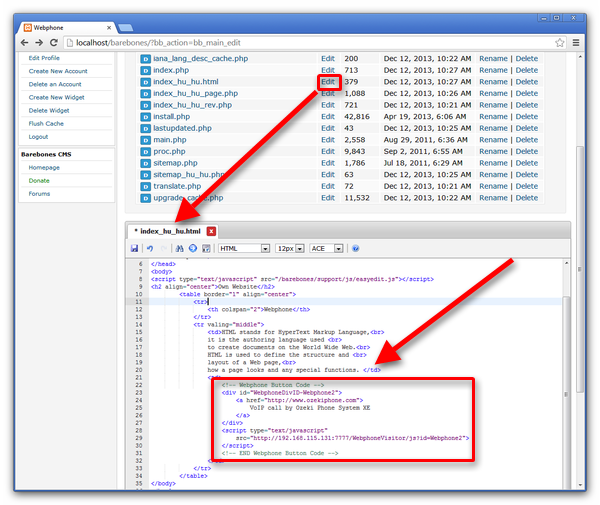Open the HTML language dropdown

244,248
